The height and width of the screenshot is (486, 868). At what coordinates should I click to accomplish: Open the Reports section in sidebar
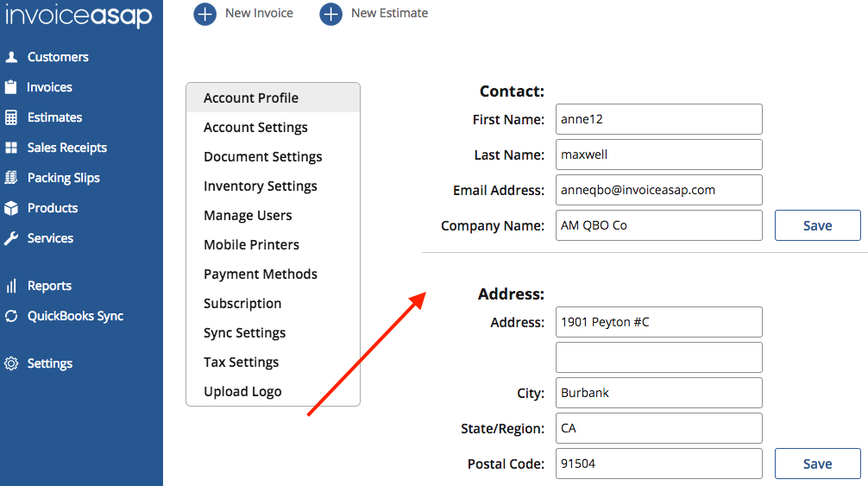point(49,286)
